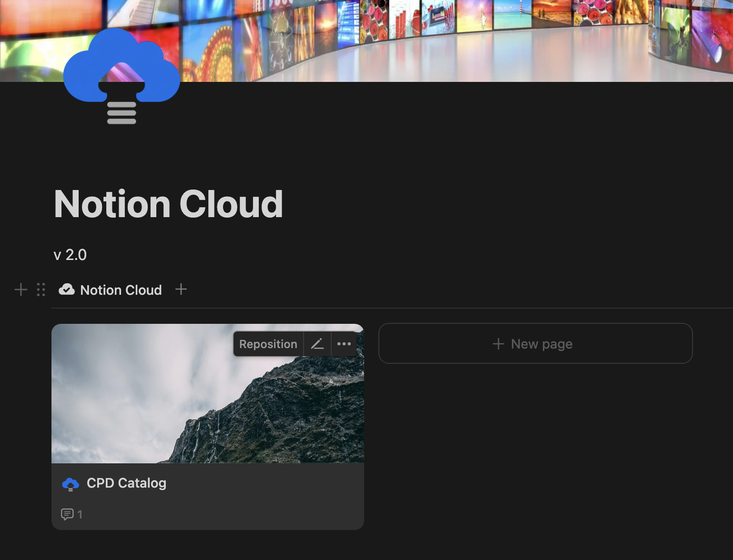Click the blue cloud page icon above the title
The height and width of the screenshot is (560, 733).
(122, 79)
